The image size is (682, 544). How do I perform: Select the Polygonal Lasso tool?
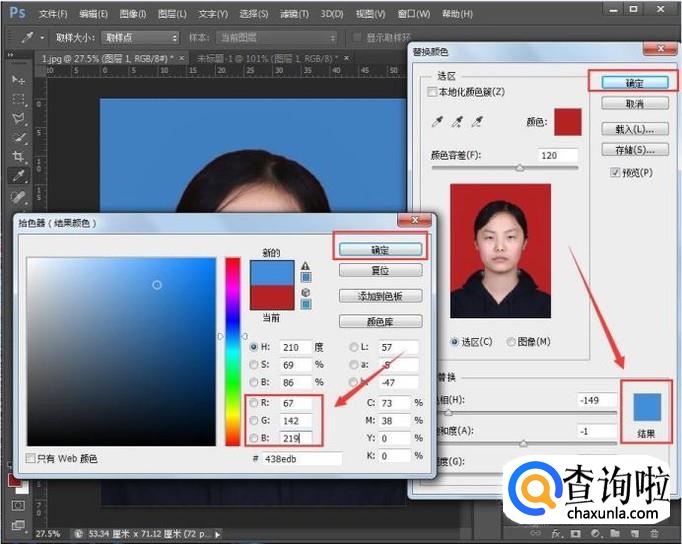tap(18, 118)
